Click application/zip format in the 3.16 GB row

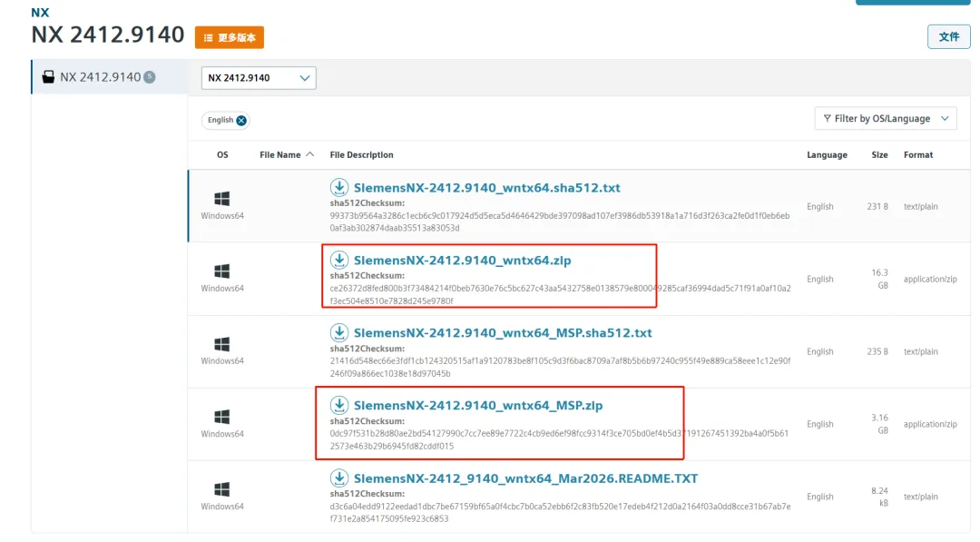[x=930, y=424]
